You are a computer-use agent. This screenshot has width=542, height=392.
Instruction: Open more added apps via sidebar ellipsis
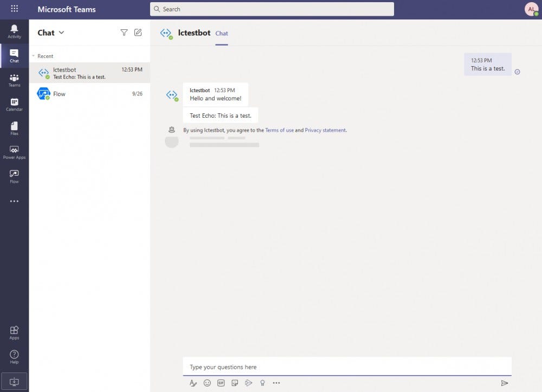[x=14, y=201]
